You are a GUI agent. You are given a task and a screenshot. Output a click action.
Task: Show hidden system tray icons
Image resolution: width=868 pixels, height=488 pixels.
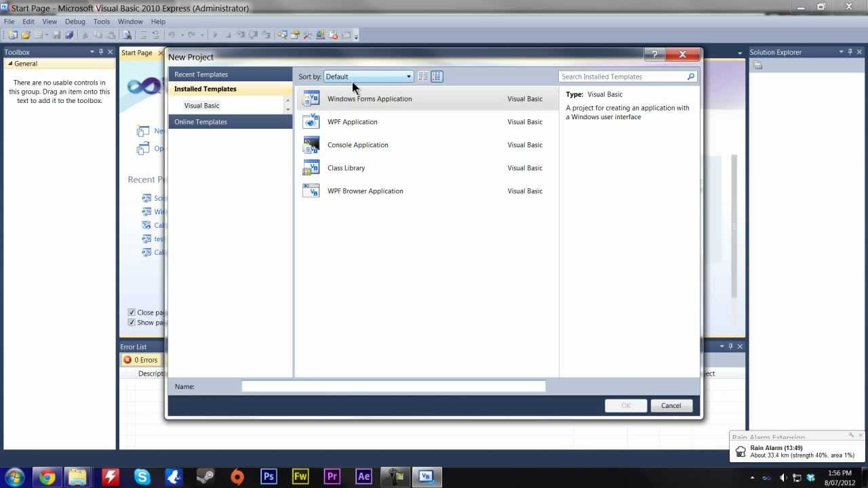[x=752, y=478]
